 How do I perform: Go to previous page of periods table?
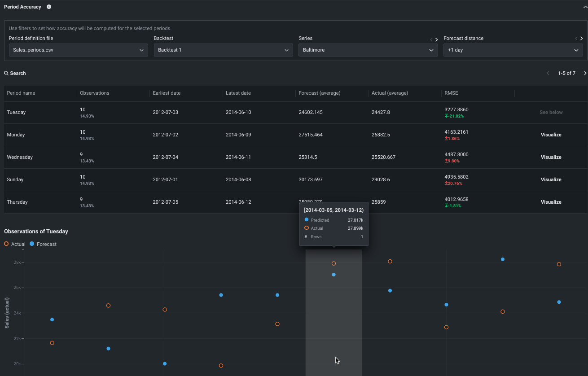point(548,73)
